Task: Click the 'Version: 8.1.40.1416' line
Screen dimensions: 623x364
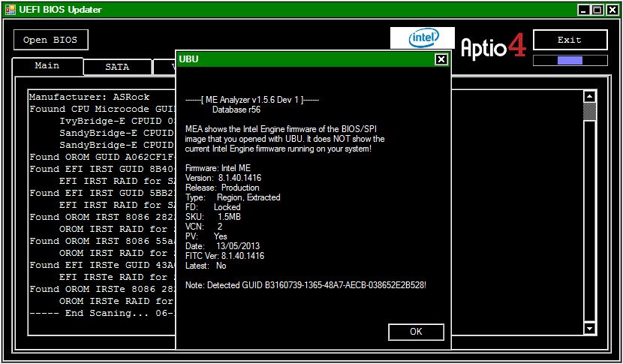Action: click(x=223, y=178)
